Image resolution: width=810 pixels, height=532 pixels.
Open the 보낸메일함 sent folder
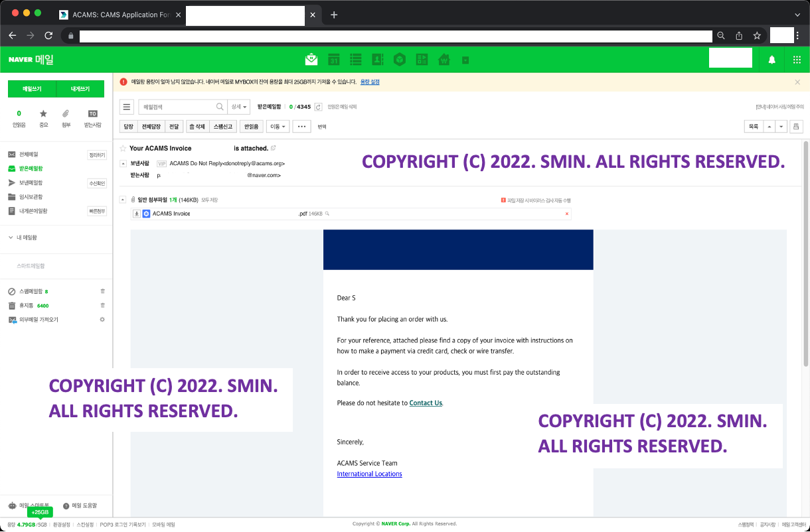coord(31,182)
